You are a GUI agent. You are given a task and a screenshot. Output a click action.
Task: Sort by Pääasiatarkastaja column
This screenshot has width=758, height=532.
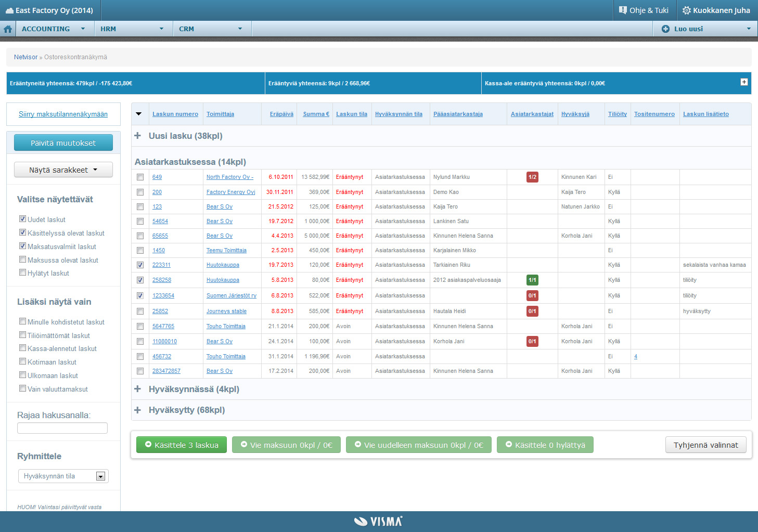(x=458, y=114)
